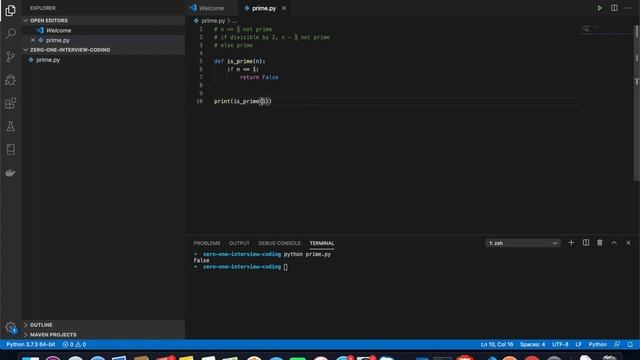This screenshot has width=640, height=360.
Task: Maximize the panel with up chevron
Action: click(614, 243)
